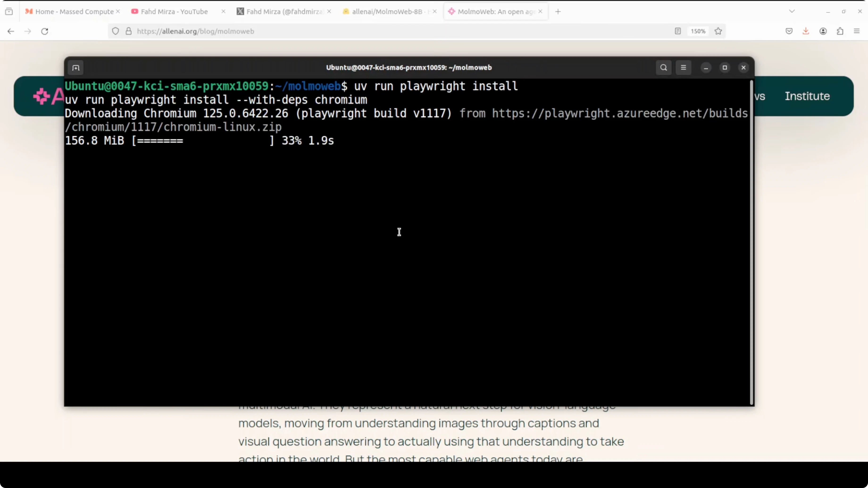Open a new terminal tab
The image size is (868, 488).
tap(76, 68)
